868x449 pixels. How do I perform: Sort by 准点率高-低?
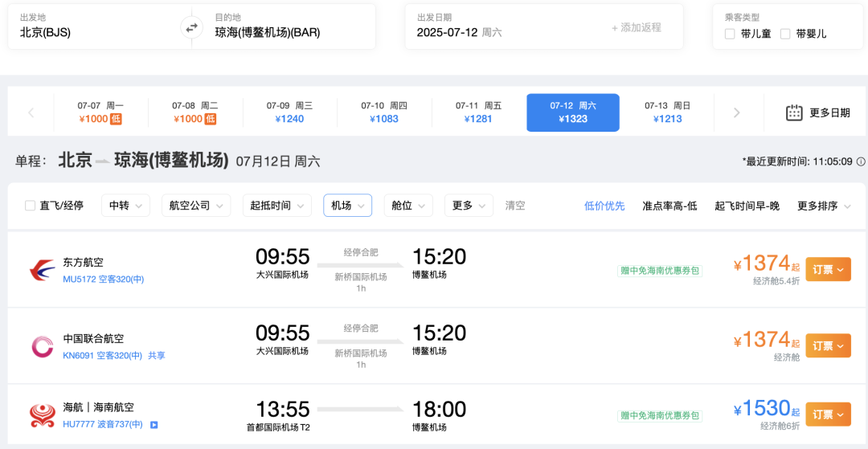coord(669,206)
